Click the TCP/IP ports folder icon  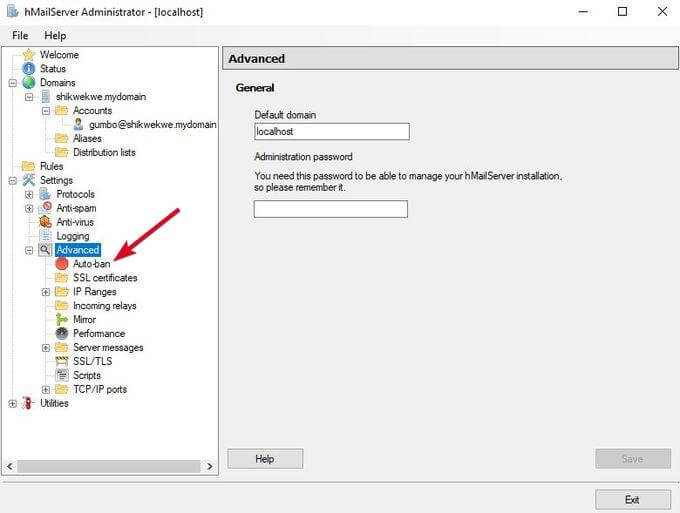tap(62, 389)
